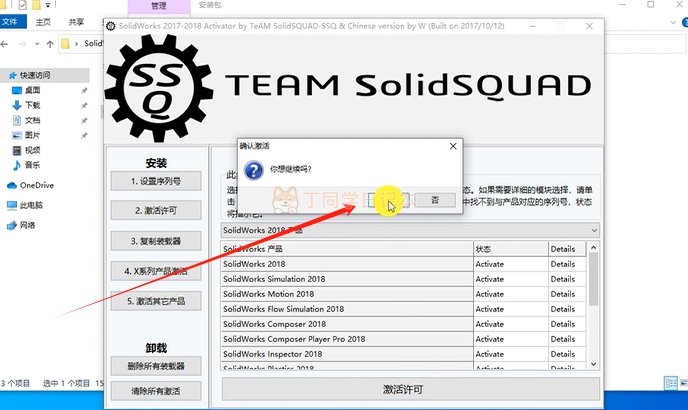Switch to the 管理 ribbon tab
Image resolution: width=688 pixels, height=410 pixels.
click(159, 5)
